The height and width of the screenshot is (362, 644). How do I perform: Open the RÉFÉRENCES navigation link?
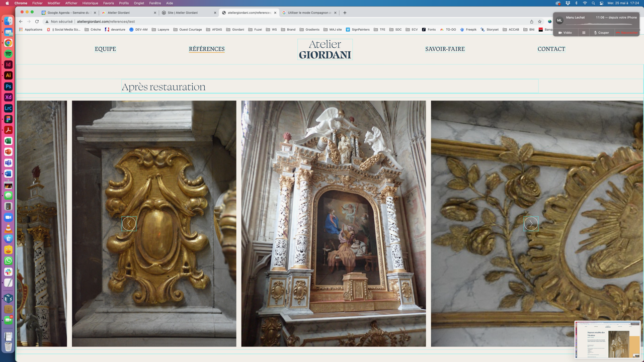pyautogui.click(x=207, y=49)
